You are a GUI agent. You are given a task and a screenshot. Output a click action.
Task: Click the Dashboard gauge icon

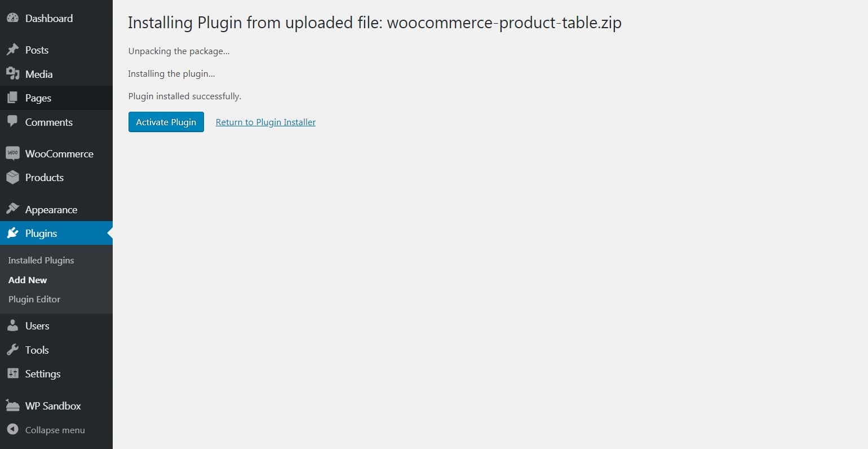point(12,18)
